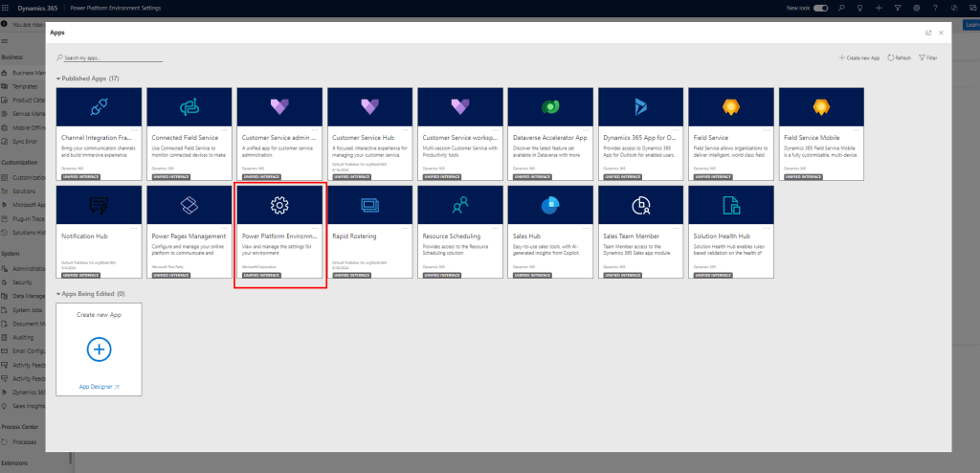Follow the App Designer link
This screenshot has width=980, height=473.
click(100, 387)
